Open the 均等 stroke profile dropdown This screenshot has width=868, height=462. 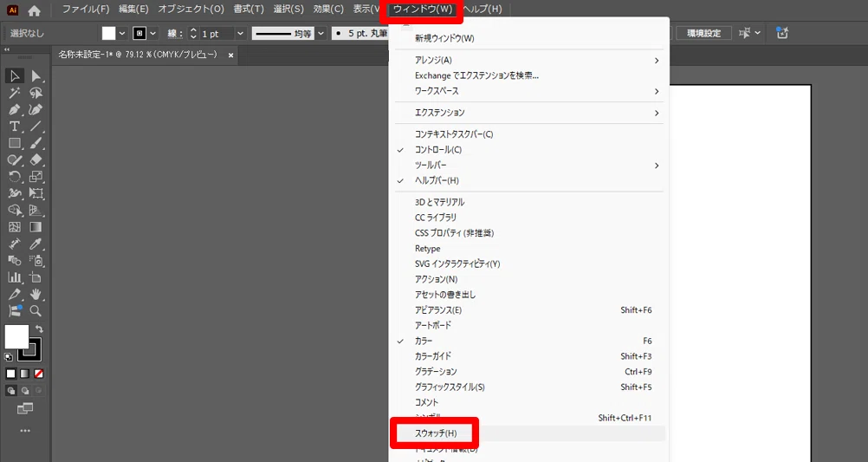coord(321,33)
